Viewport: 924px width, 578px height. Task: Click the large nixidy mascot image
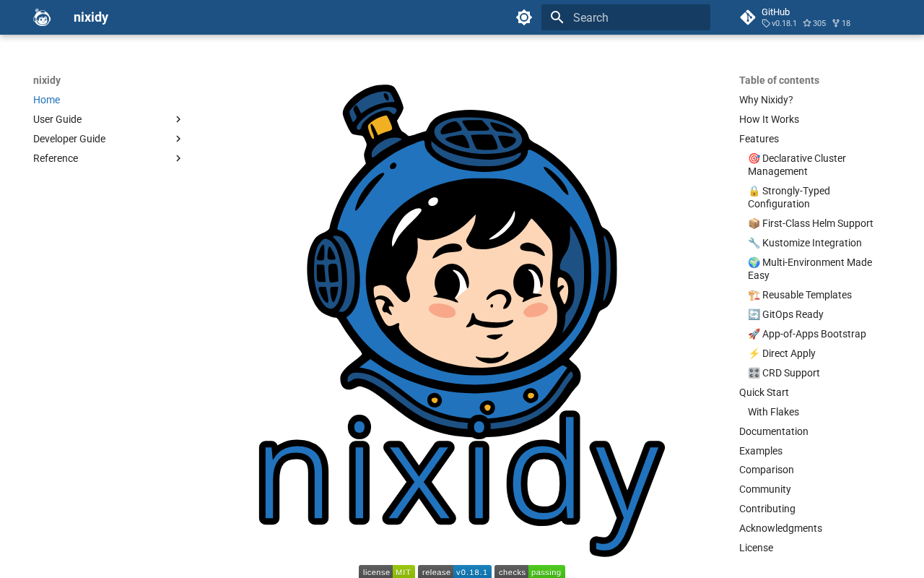coord(462,319)
